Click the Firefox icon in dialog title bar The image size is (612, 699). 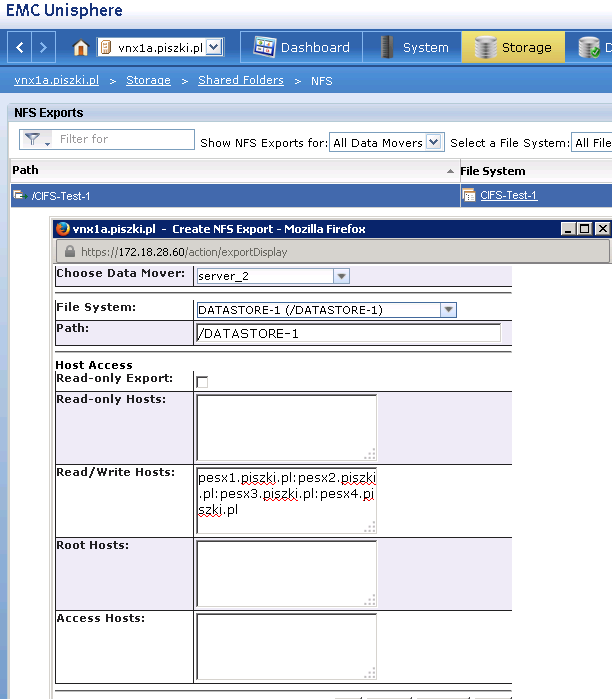[x=62, y=229]
